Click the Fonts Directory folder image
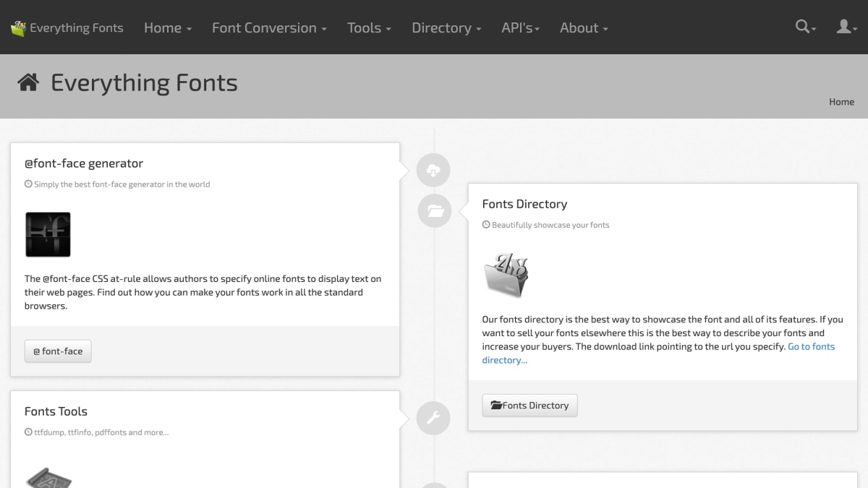Screen dimensions: 868x488 click(x=506, y=275)
